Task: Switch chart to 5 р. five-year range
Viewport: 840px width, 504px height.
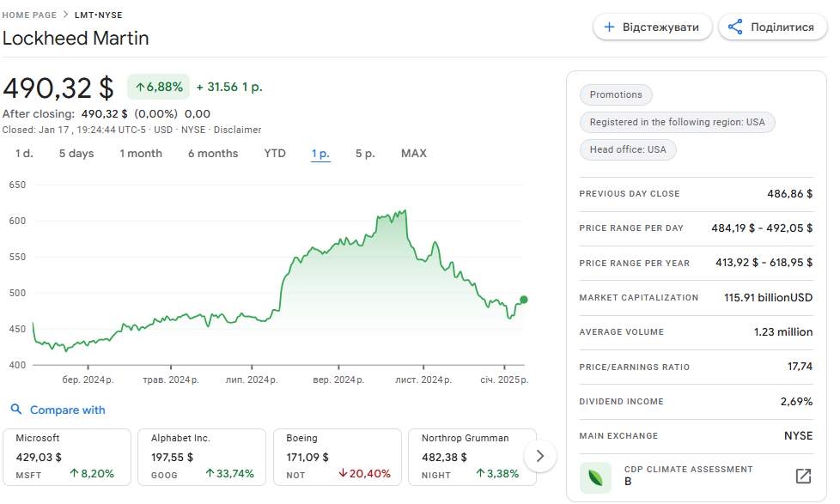Action: point(365,154)
